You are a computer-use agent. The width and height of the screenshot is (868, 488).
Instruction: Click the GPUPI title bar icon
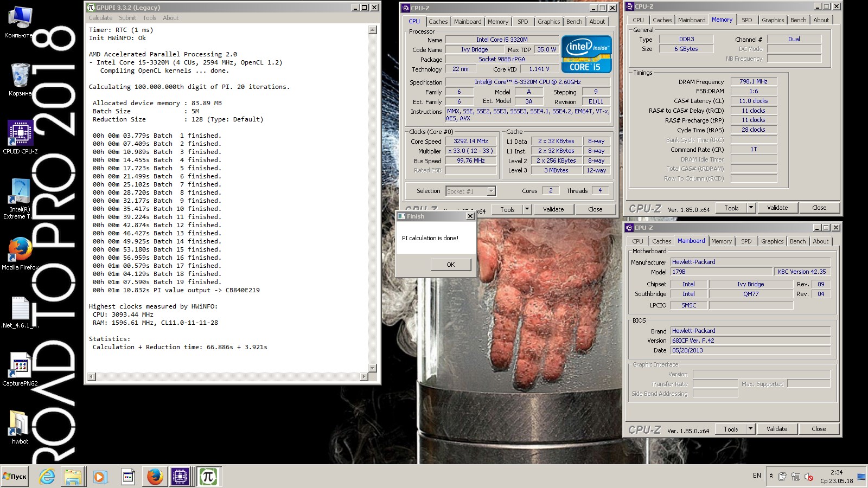coord(91,8)
